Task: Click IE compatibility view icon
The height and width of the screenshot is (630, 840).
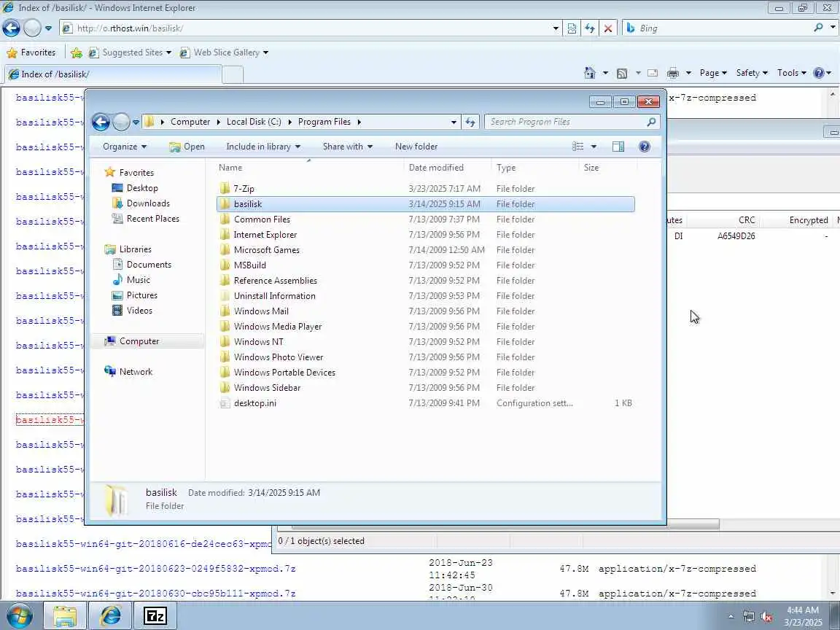Action: click(x=572, y=28)
